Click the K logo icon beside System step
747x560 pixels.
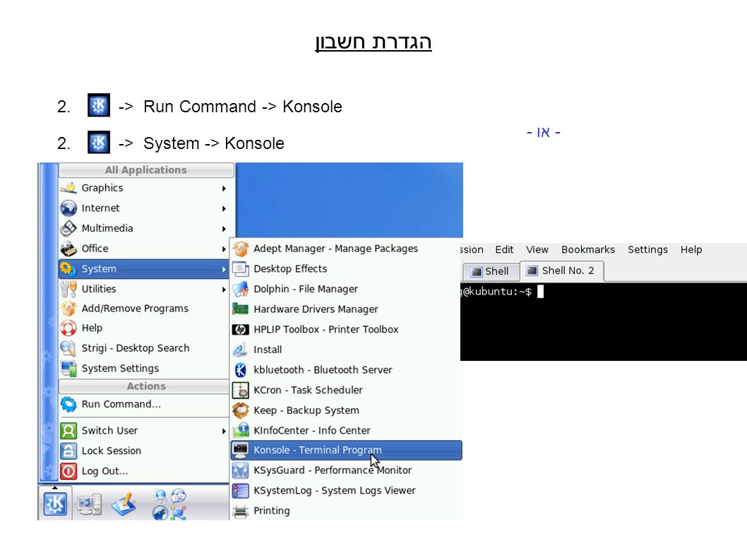99,142
